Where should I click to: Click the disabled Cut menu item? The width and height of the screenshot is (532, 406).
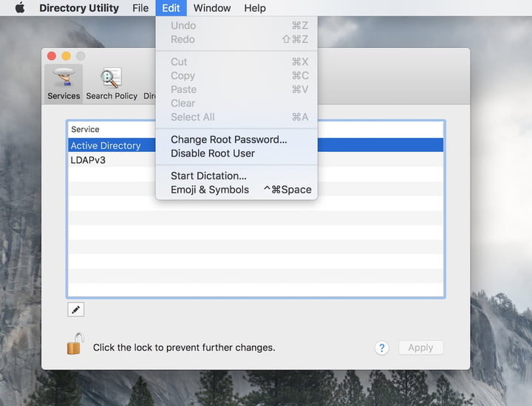(236, 62)
